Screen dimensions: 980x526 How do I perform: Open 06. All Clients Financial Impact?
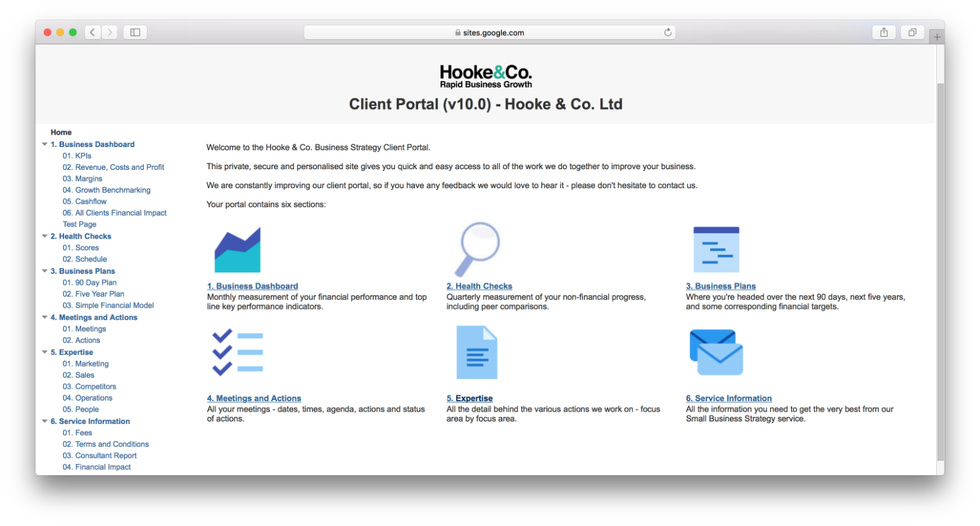point(115,213)
